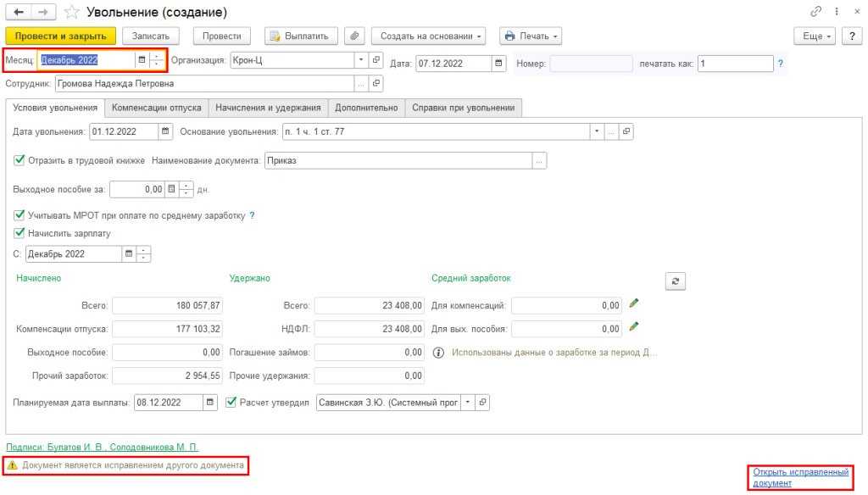
Task: Open the Начисления и удержания tab
Action: [268, 108]
